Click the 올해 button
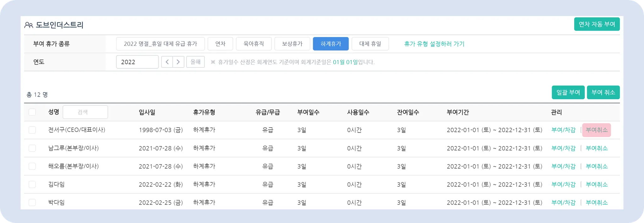The height and width of the screenshot is (223, 644). pos(196,62)
